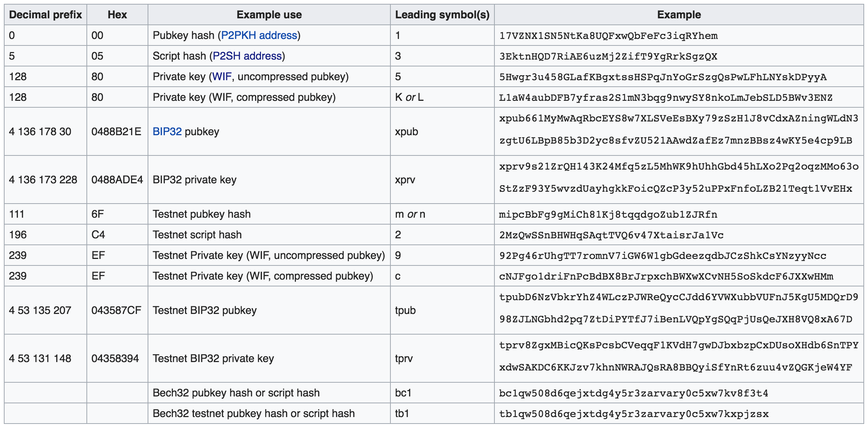Click the Hex column header
868x427 pixels.
(x=117, y=15)
